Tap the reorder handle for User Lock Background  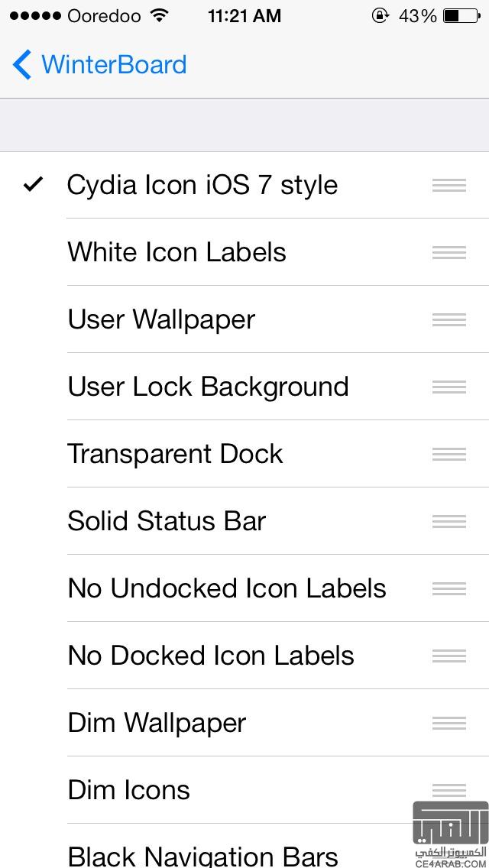[449, 387]
